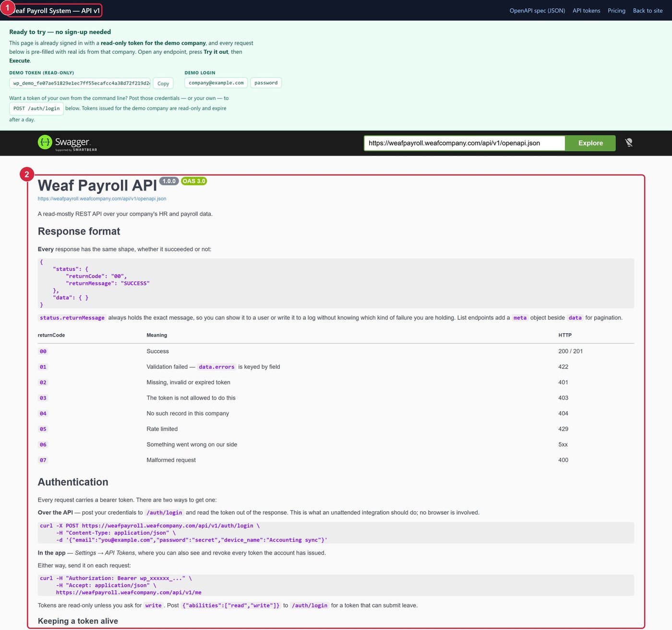Click the HTTP value 422
This screenshot has height=630, width=672.
563,367
